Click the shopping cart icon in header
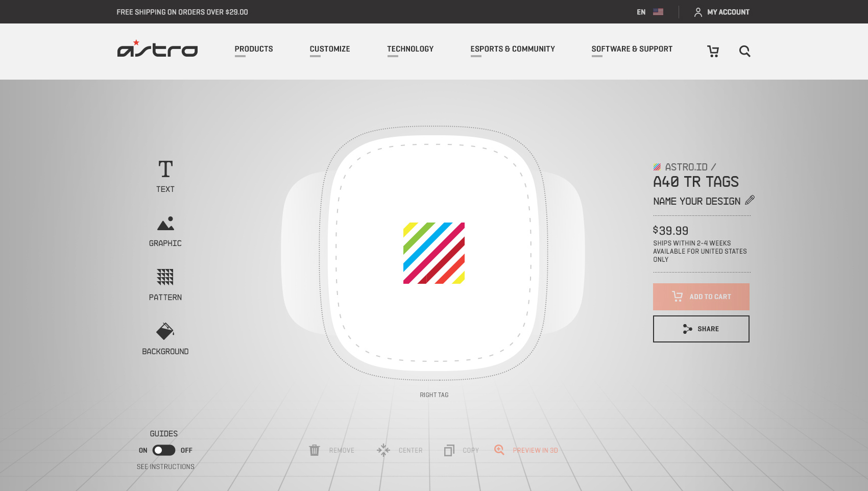Image resolution: width=868 pixels, height=491 pixels. (x=713, y=51)
